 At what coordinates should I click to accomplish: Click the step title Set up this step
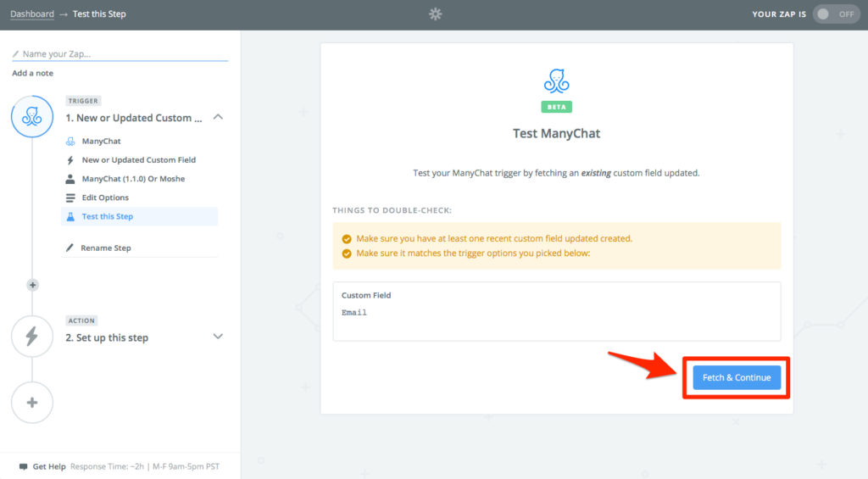pos(107,337)
